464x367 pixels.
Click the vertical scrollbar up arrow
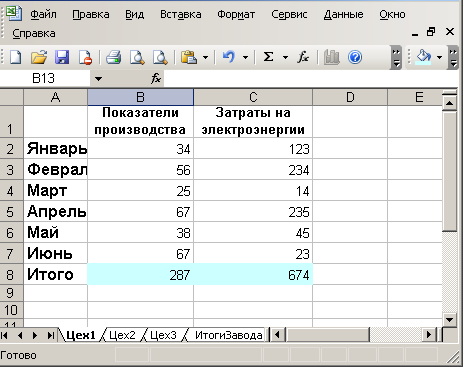449,103
